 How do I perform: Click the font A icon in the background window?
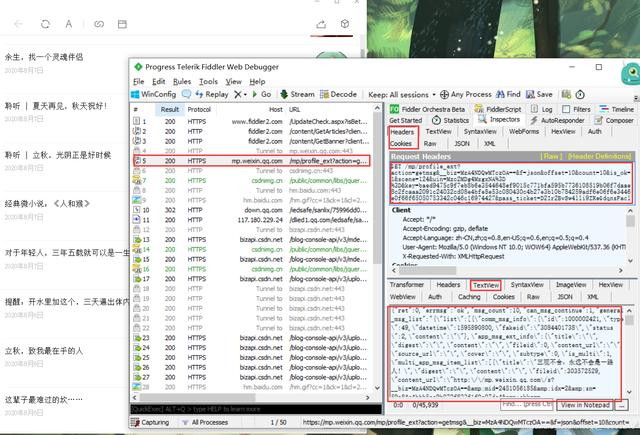point(69,24)
